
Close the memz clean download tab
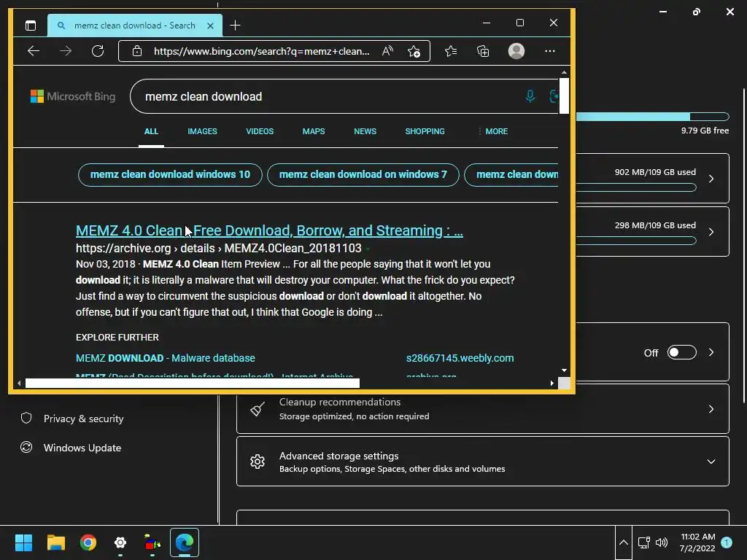coord(210,26)
